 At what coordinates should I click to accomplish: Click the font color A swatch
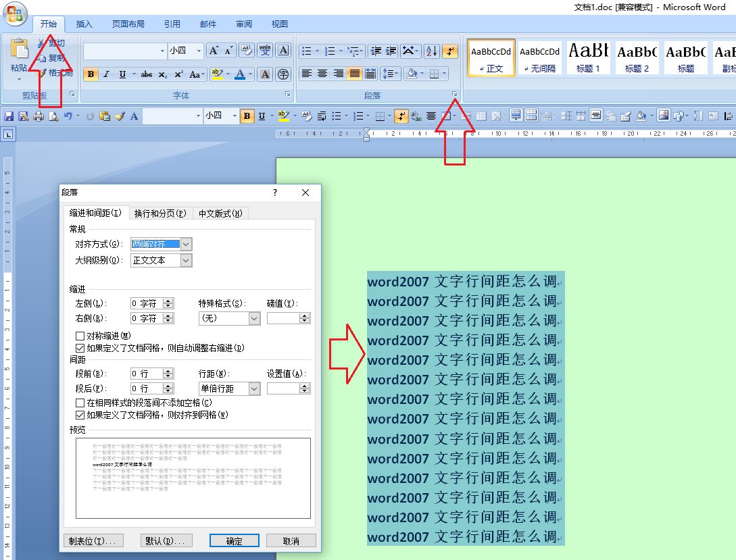240,74
